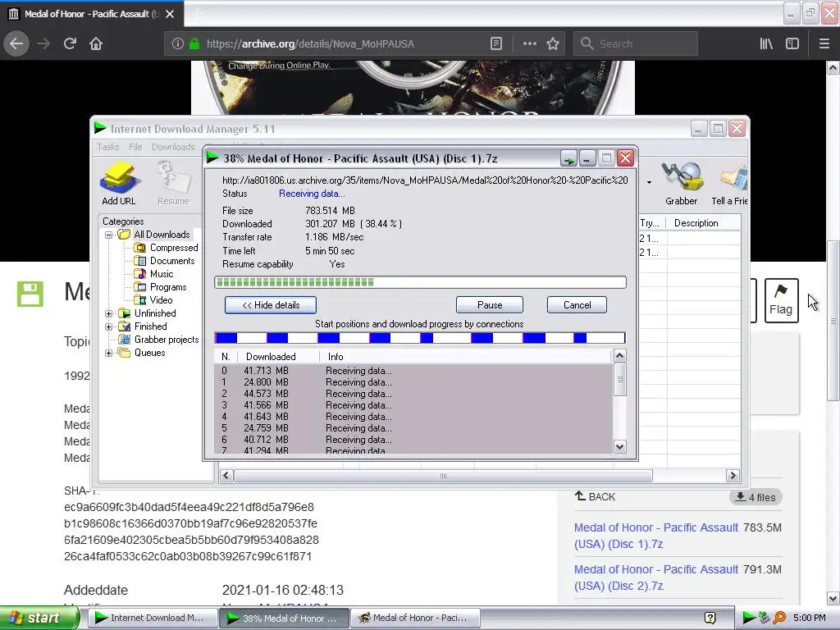Cancel the download
Screen dimensions: 840x630
[577, 305]
